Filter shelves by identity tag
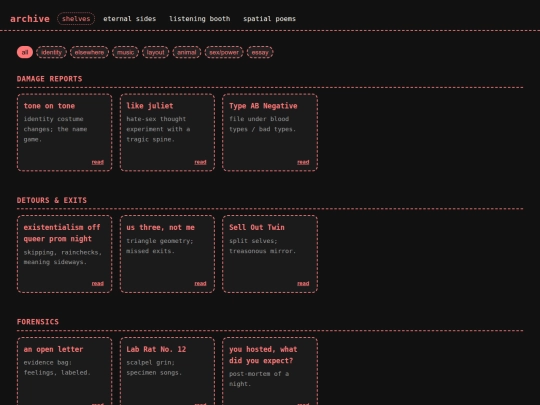 (51, 52)
